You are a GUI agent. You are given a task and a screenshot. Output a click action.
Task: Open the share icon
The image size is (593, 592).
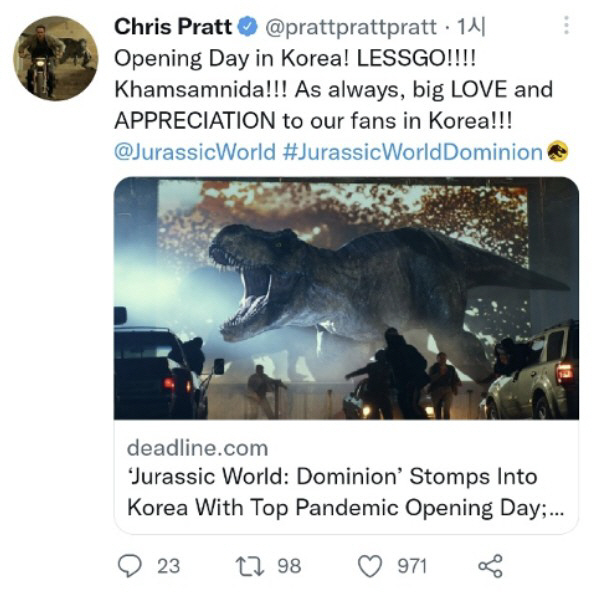491,566
